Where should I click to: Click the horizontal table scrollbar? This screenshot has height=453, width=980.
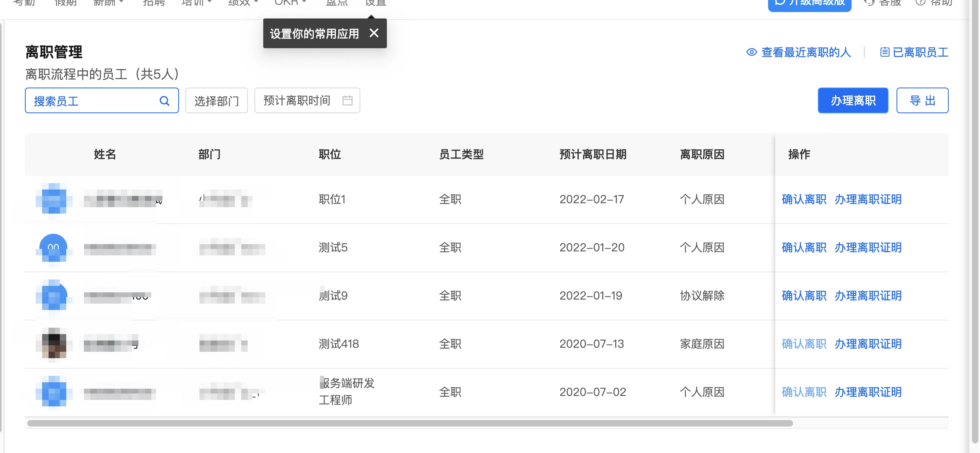pyautogui.click(x=409, y=423)
